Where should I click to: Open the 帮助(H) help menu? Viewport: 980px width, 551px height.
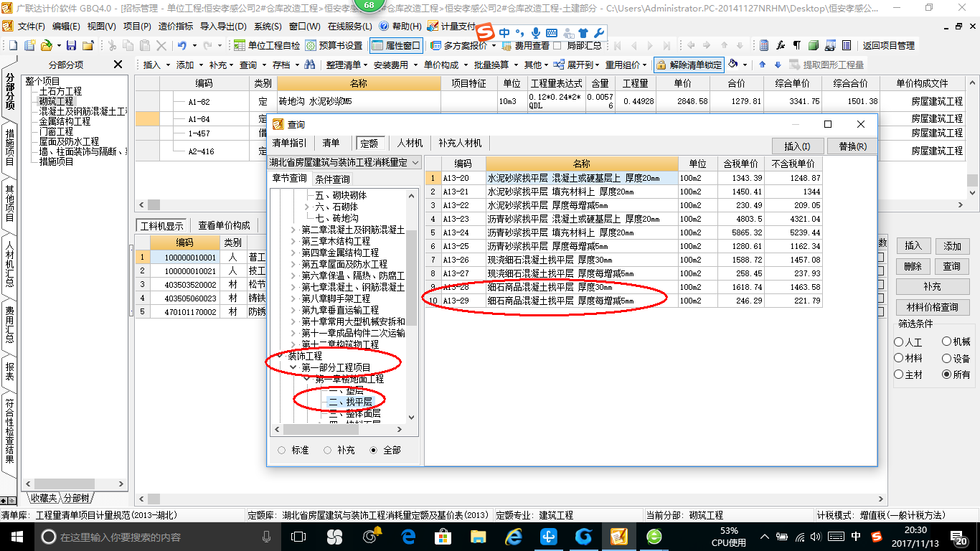point(401,26)
